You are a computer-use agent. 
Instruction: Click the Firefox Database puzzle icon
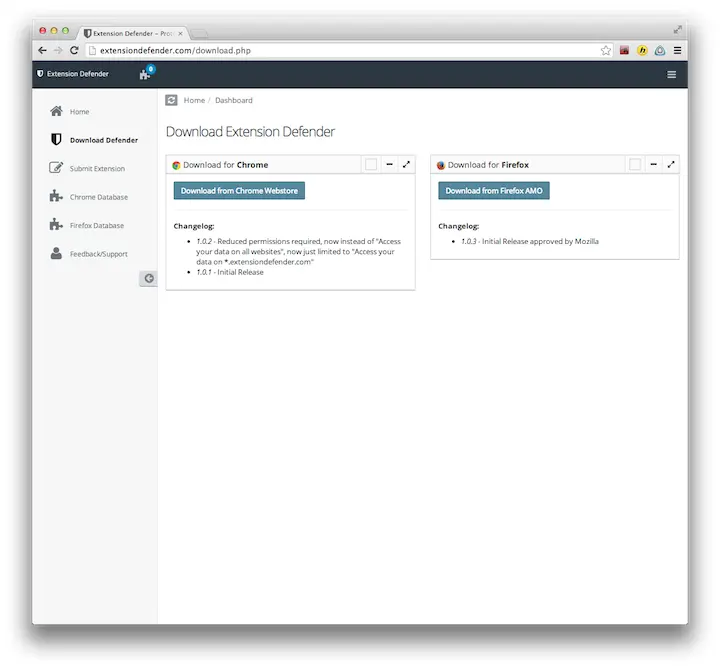[x=56, y=225]
